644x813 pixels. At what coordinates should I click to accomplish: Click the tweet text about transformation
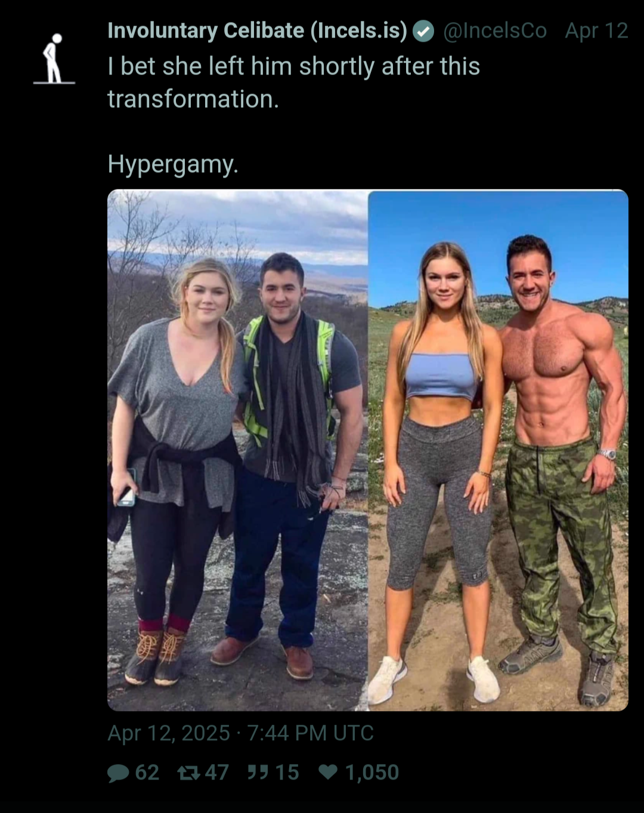(x=293, y=82)
